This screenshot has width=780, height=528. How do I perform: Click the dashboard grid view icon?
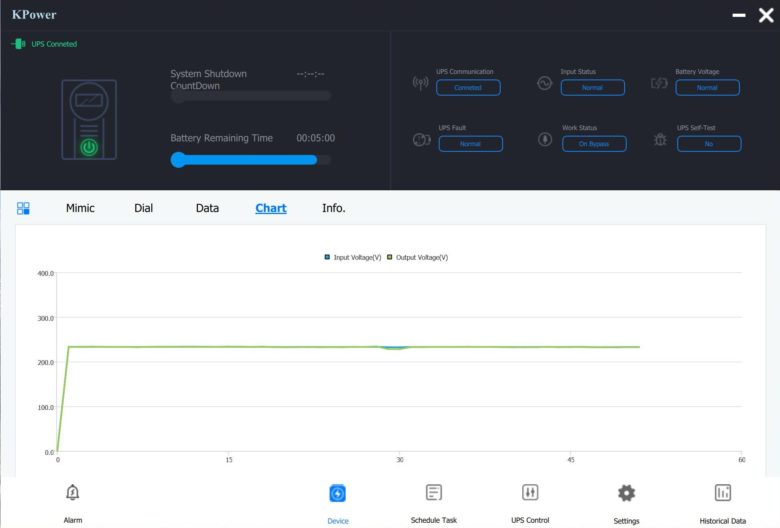click(23, 208)
